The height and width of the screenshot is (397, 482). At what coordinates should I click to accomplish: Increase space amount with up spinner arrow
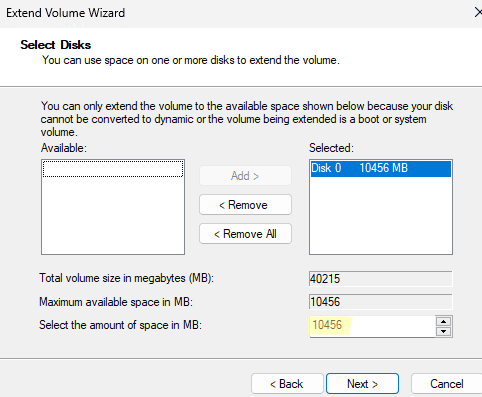[443, 322]
